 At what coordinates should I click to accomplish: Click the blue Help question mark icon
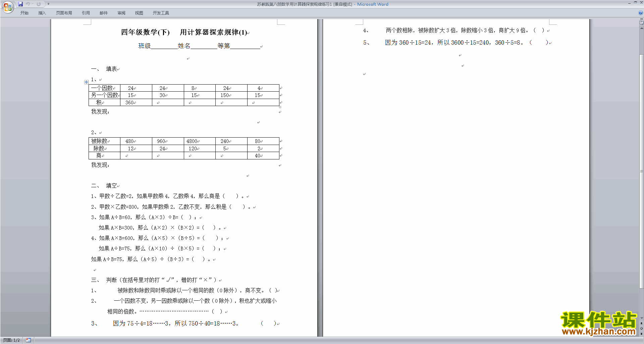pyautogui.click(x=641, y=13)
